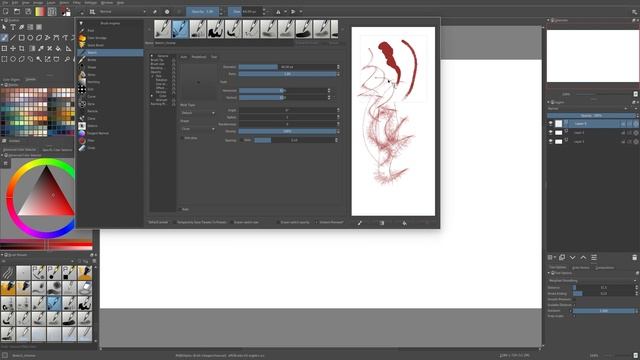The height and width of the screenshot is (360, 640).
Task: Select the Gradient tool in toolbox
Action: coord(32,49)
